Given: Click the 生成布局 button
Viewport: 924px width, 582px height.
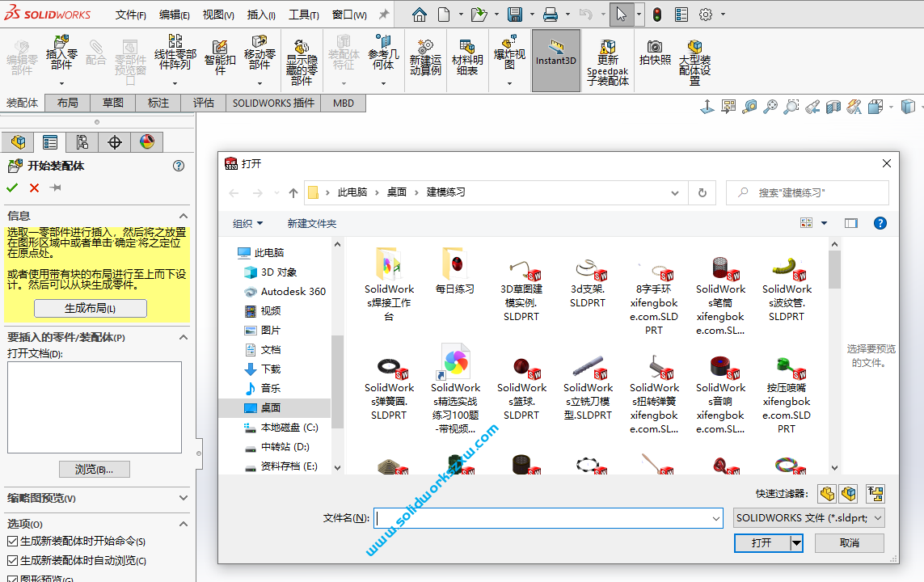Looking at the screenshot, I should click(90, 309).
